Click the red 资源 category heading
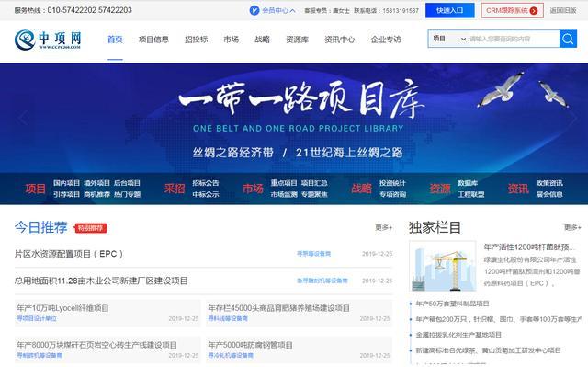 (440, 189)
